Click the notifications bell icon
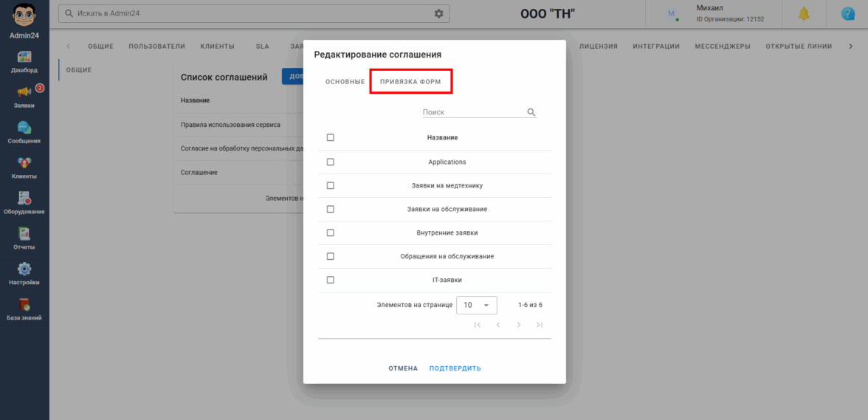Viewport: 868px width, 420px height. [804, 14]
